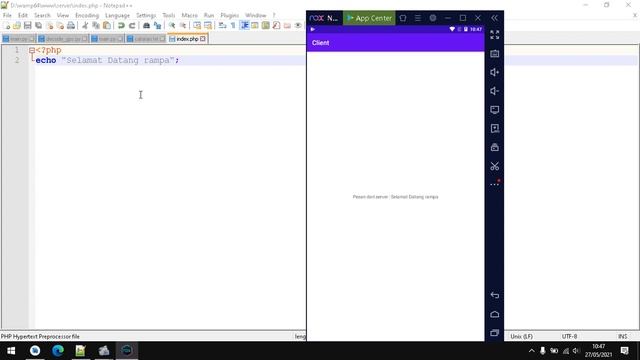Enter fullscreen mode in Nox sidebar

[494, 35]
